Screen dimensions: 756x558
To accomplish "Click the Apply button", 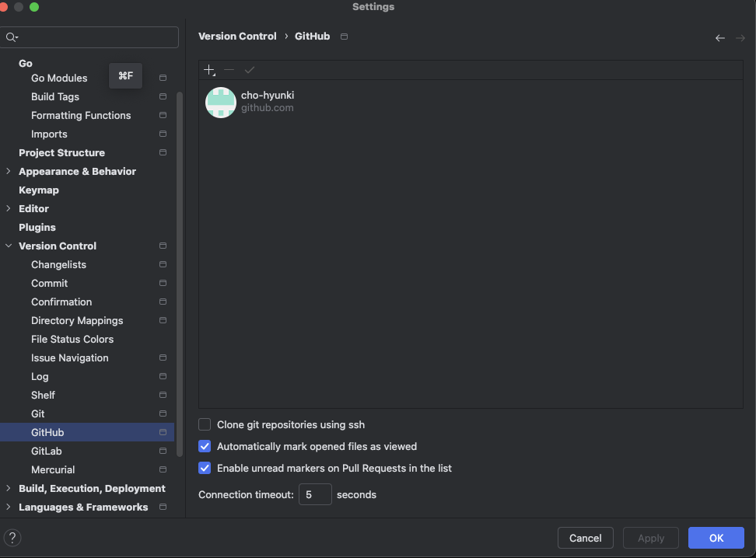I will pos(651,538).
